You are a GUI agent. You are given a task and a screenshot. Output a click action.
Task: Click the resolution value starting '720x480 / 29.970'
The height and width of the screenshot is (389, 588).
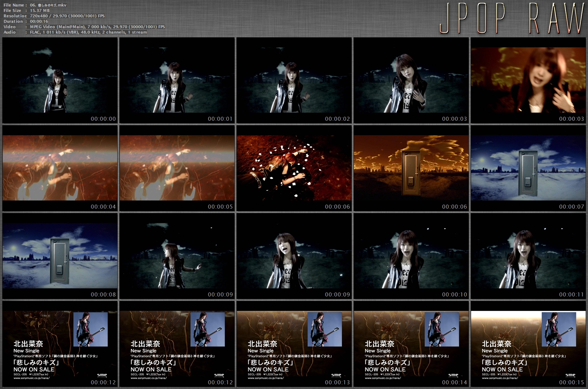pos(67,16)
